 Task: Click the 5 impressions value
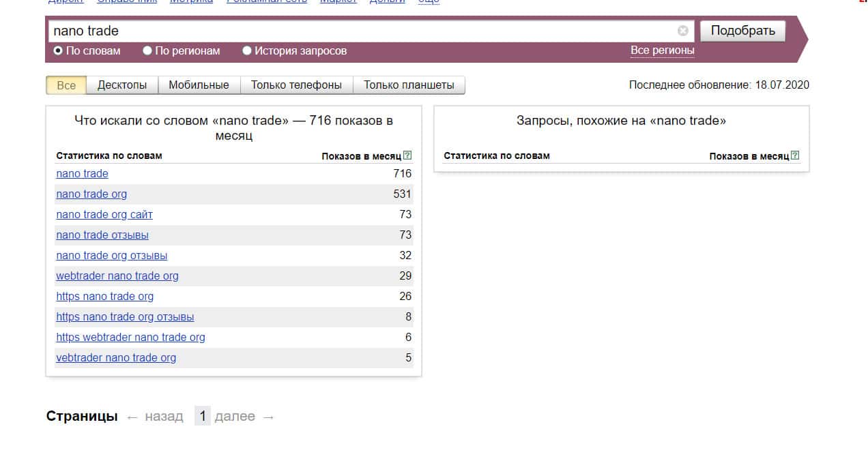[x=409, y=358]
